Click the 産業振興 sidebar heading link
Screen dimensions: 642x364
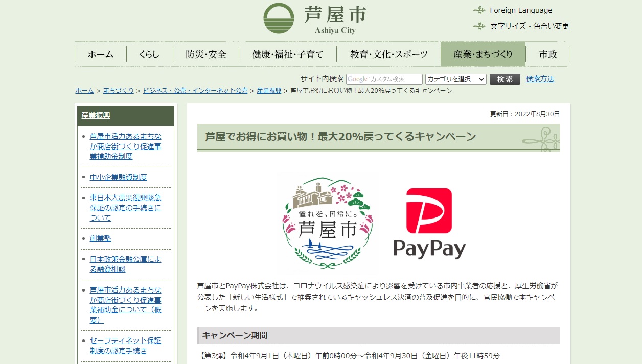point(96,115)
